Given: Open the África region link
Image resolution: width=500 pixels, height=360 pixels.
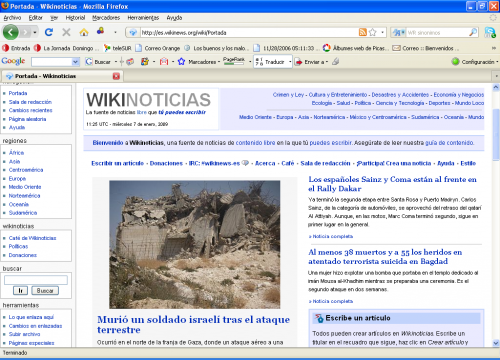Looking at the screenshot, I should point(16,153).
